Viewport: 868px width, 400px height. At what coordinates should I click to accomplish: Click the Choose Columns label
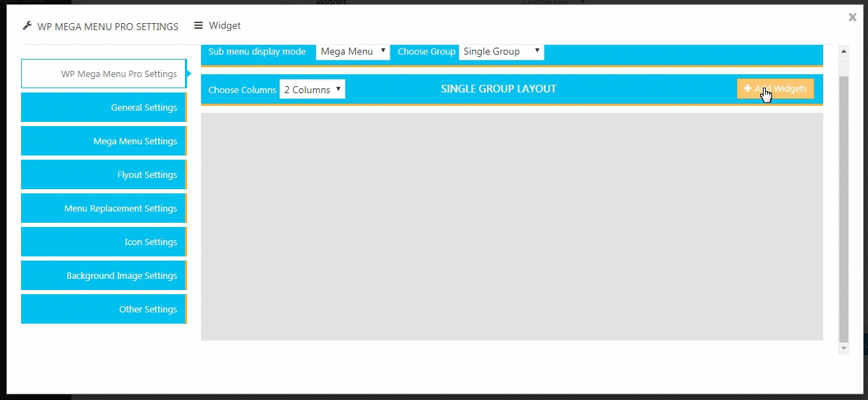242,90
